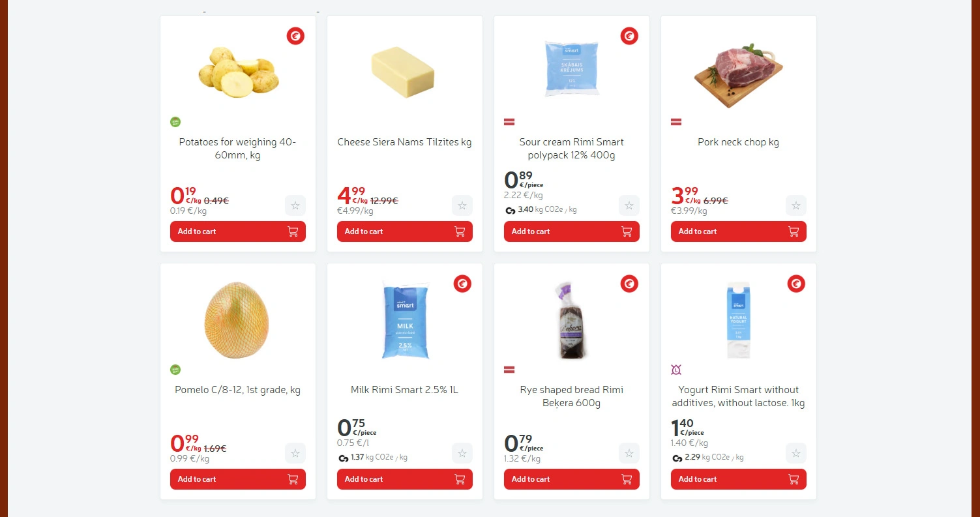Click the euro discount badge on Potatoes card
Screen dimensions: 980x517
(295, 37)
